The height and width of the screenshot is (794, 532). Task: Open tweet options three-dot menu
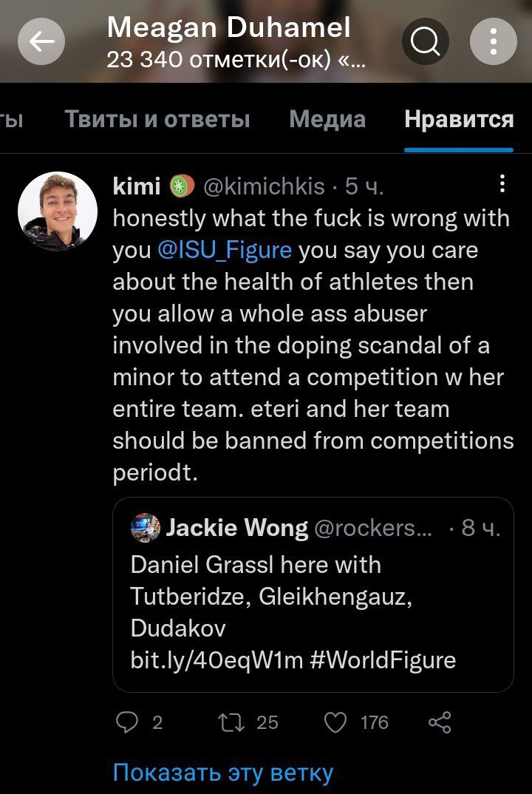(x=502, y=184)
